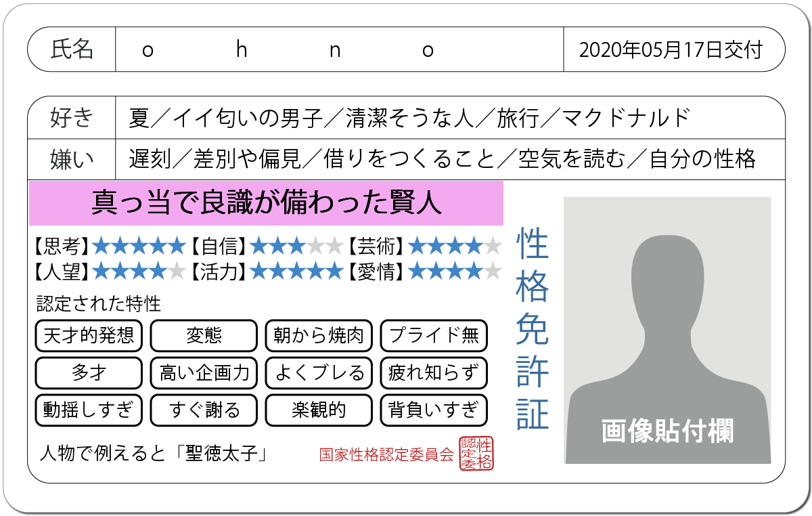
Task: Select the 疲れ知らず trait badge
Action: [434, 373]
